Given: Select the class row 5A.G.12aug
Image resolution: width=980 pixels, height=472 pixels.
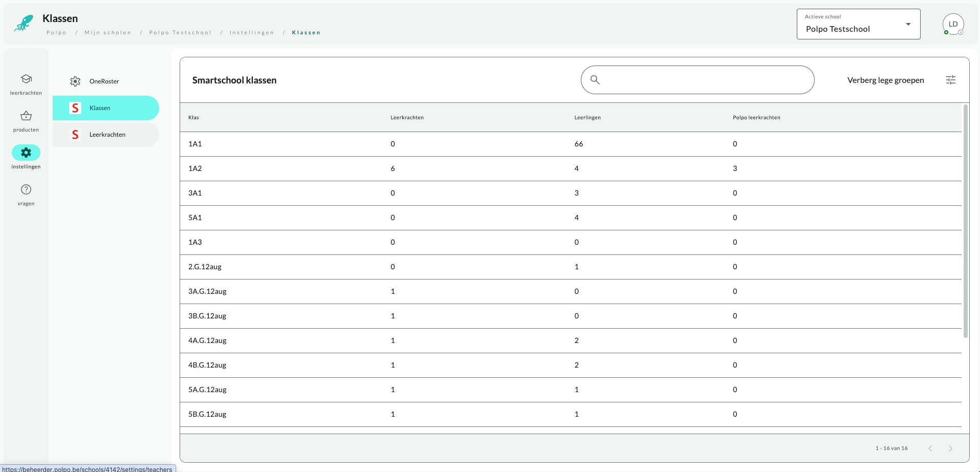Looking at the screenshot, I should click(571, 390).
